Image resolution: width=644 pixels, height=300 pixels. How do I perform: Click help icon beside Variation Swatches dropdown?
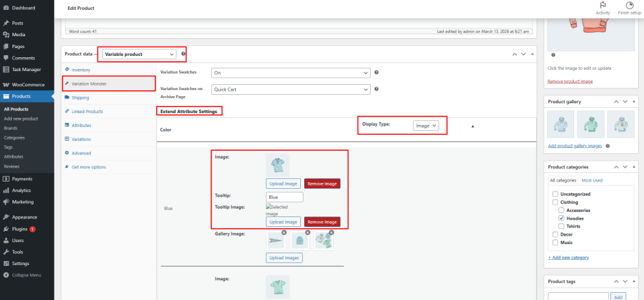(376, 72)
